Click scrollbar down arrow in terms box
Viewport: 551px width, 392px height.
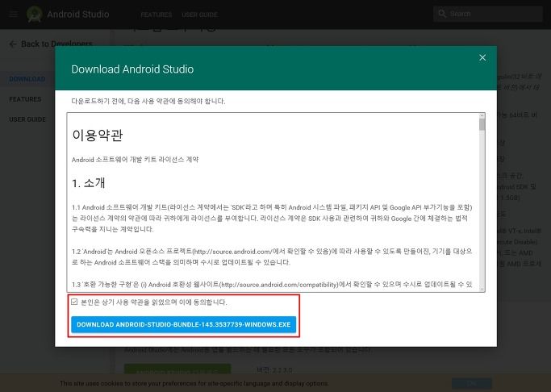pyautogui.click(x=482, y=289)
